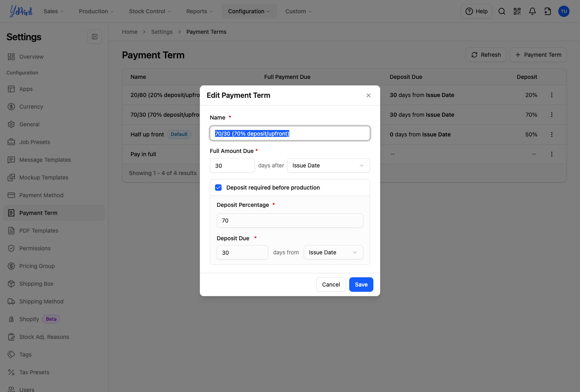Screen dimensions: 580x392
Task: Click the document export icon in header
Action: tap(548, 11)
